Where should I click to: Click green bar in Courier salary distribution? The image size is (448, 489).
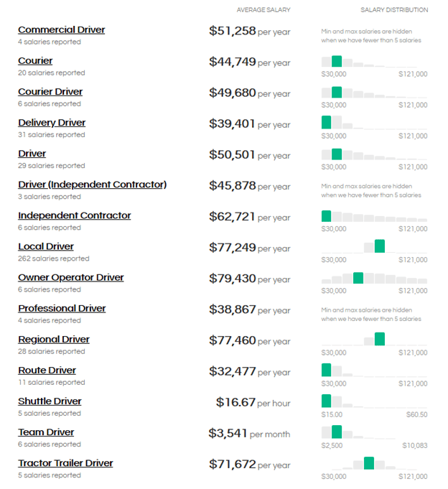[337, 61]
